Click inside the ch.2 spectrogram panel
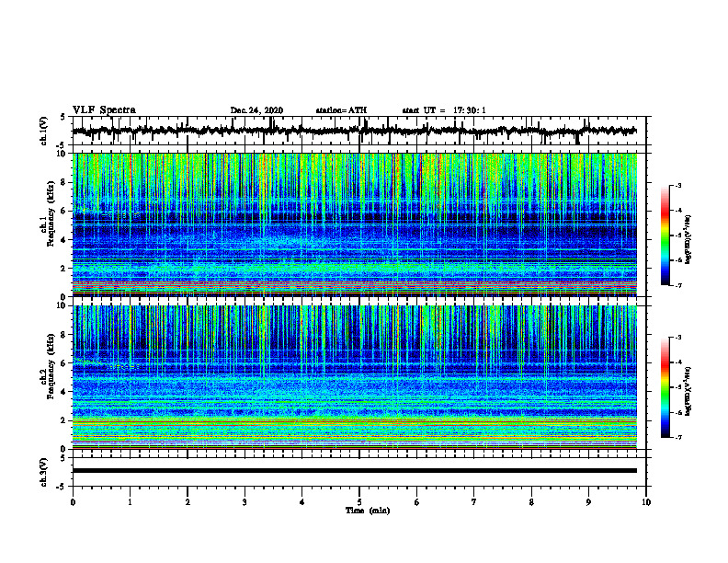728x563 pixels. click(x=355, y=377)
